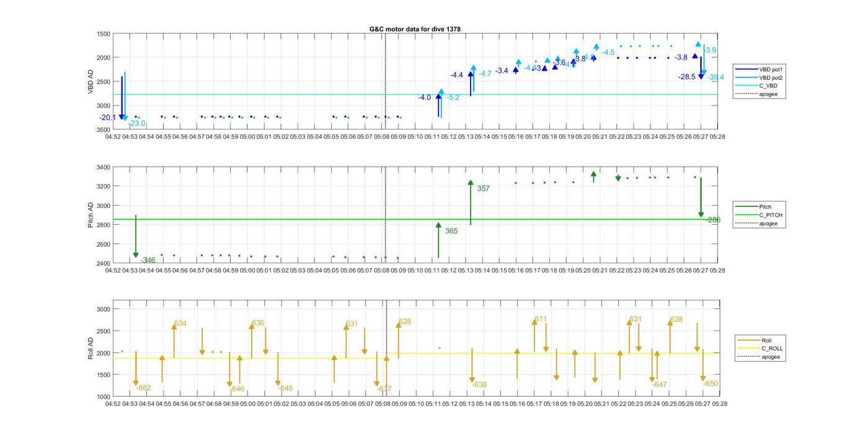
Task: Click the Pitch AD y-axis label
Action: (x=91, y=215)
